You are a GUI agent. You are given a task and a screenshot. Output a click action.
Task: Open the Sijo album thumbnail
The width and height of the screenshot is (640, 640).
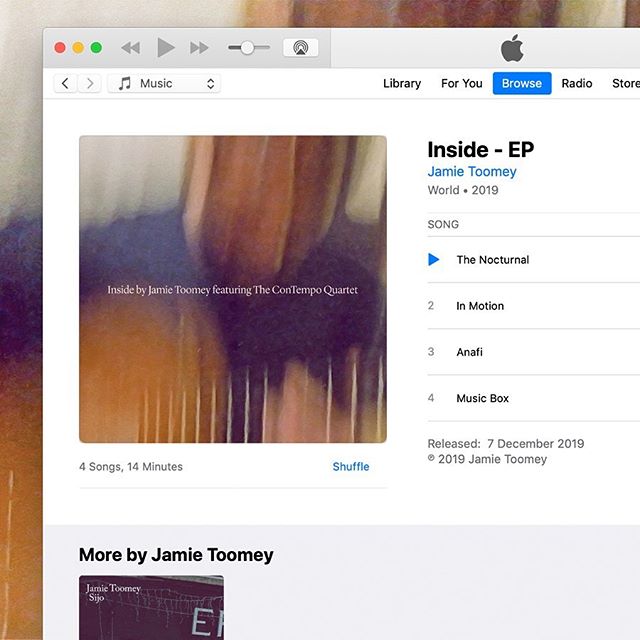coord(151,607)
